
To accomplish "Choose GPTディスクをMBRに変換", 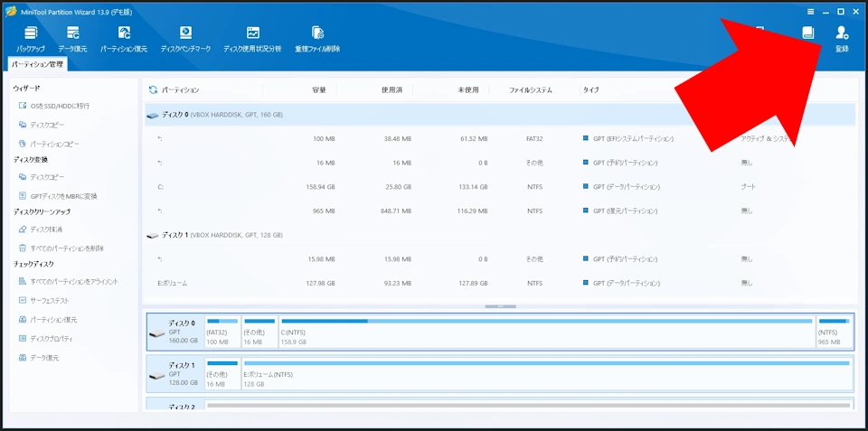I will click(x=58, y=196).
